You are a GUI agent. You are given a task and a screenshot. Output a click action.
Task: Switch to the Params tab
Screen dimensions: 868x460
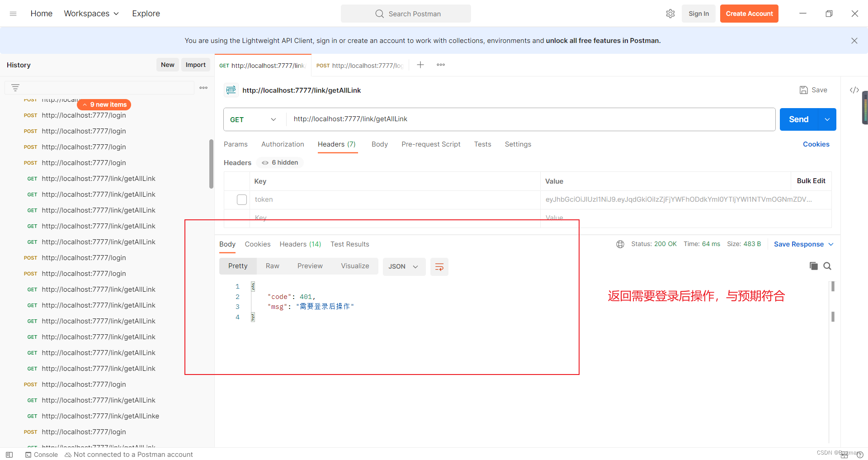coord(236,144)
